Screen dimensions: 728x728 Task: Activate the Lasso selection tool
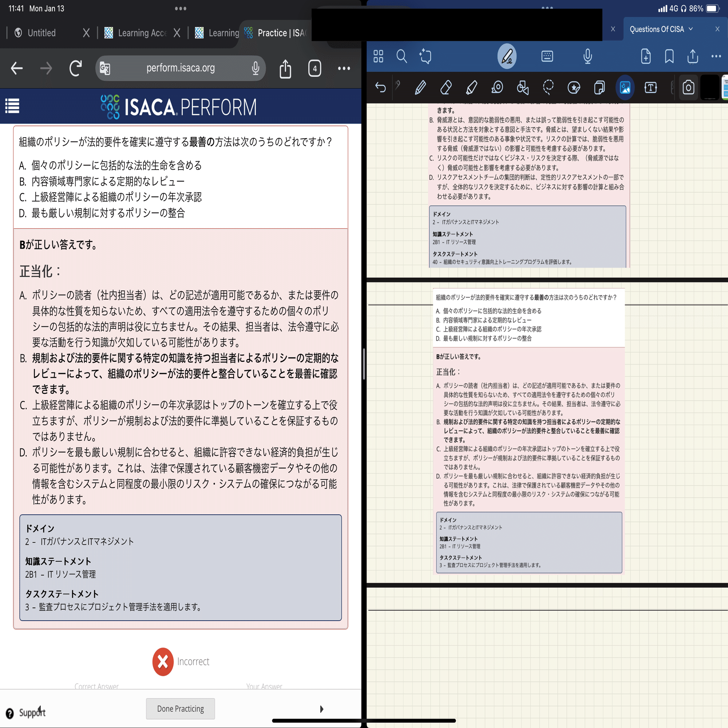click(548, 87)
